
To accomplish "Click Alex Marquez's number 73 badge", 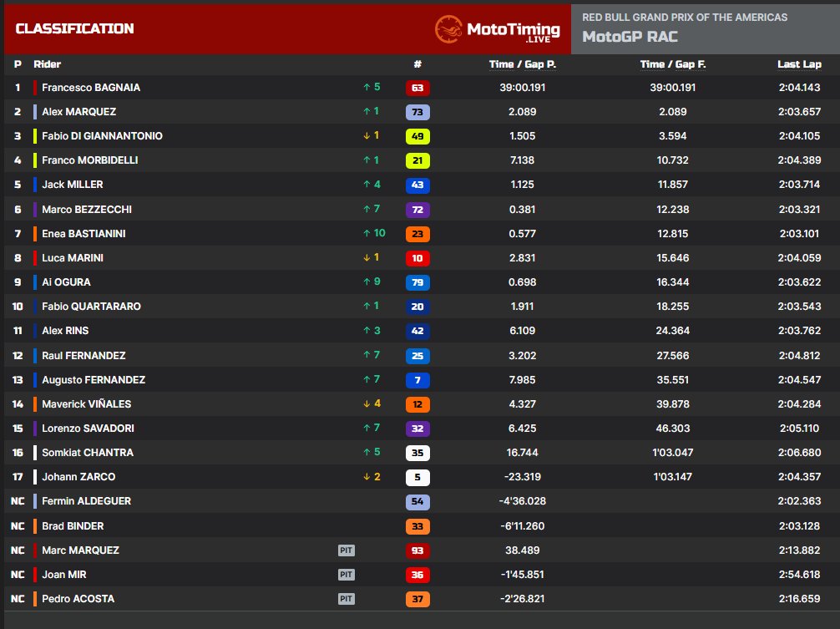I will click(x=417, y=112).
